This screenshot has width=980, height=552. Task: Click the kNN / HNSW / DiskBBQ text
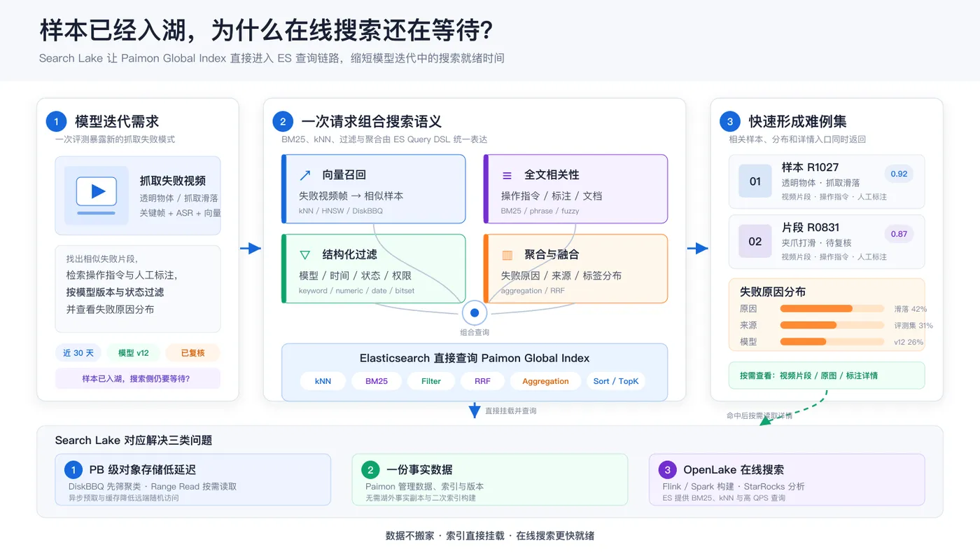coord(341,211)
